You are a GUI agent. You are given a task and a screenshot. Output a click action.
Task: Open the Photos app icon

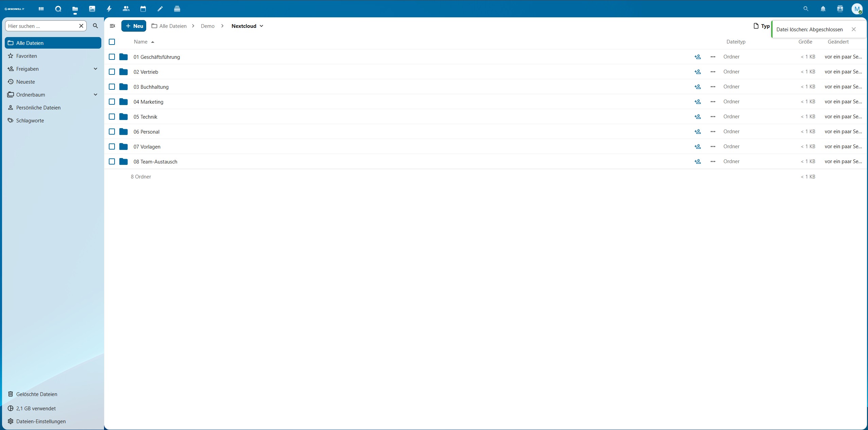click(x=92, y=9)
